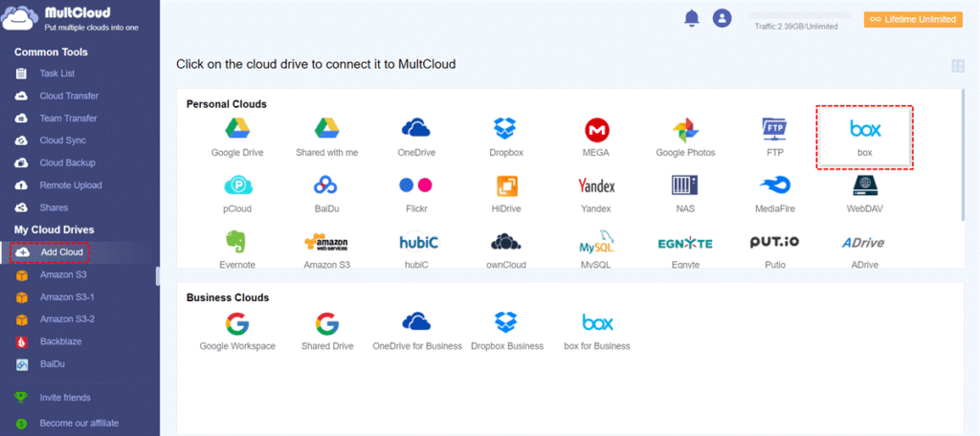The width and height of the screenshot is (980, 436).
Task: Go to Remote Upload
Action: [x=71, y=185]
